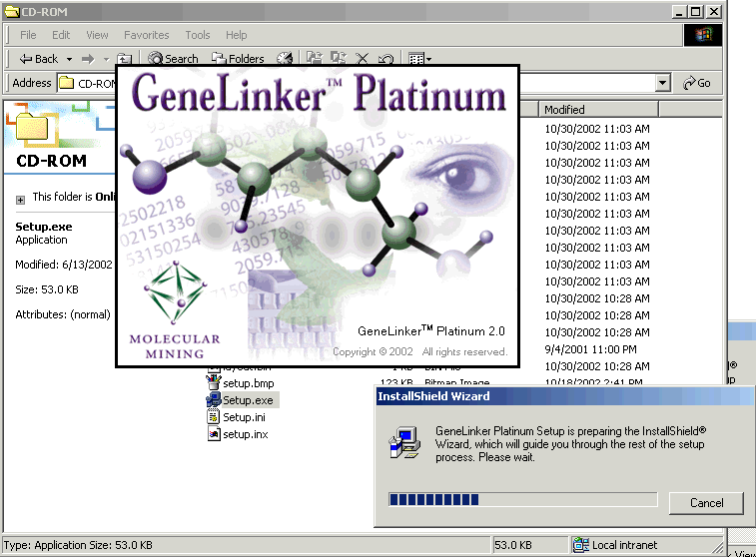Select the setup.inx file

click(246, 434)
